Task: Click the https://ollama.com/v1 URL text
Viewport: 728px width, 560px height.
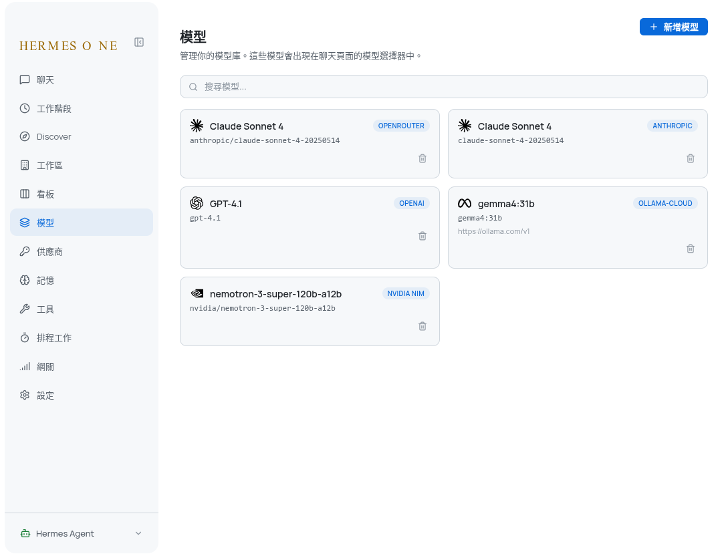Action: click(493, 231)
